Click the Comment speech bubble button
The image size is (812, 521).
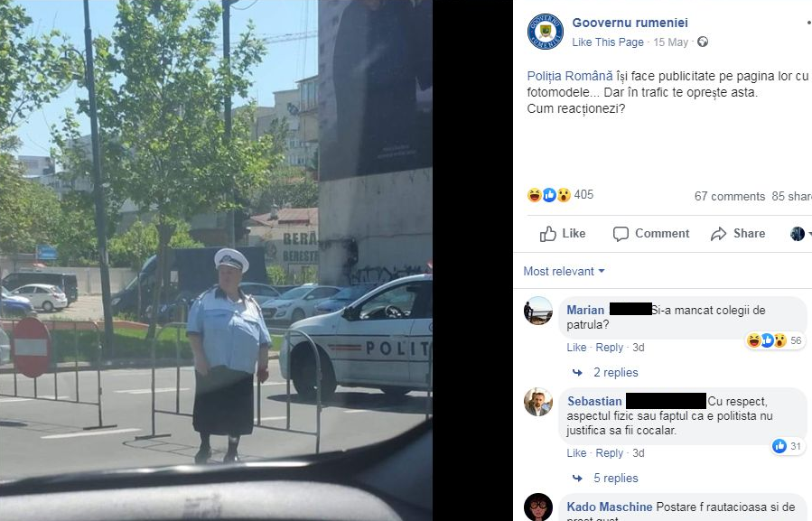point(651,234)
